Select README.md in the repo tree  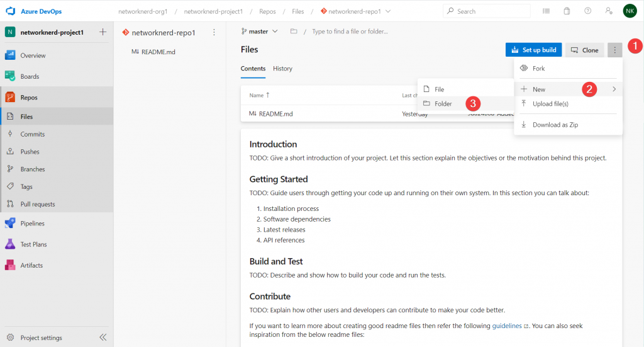pyautogui.click(x=153, y=52)
